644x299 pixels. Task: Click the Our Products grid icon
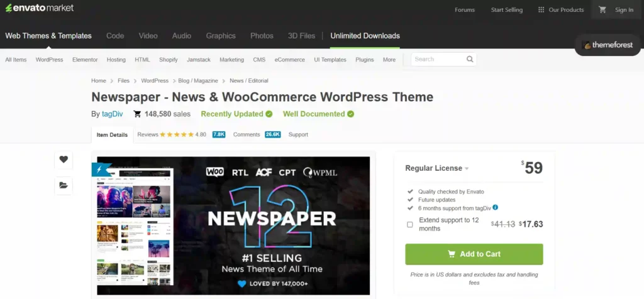541,9
